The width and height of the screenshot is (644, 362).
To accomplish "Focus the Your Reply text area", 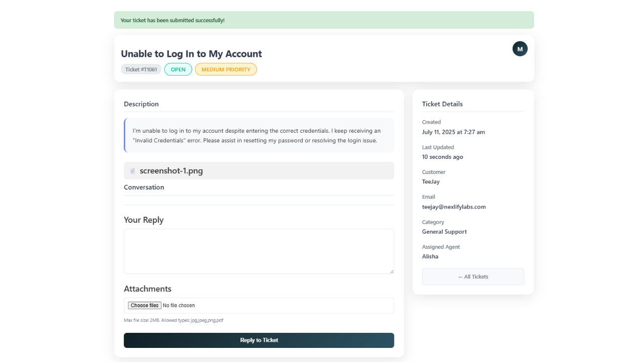I will tap(259, 251).
